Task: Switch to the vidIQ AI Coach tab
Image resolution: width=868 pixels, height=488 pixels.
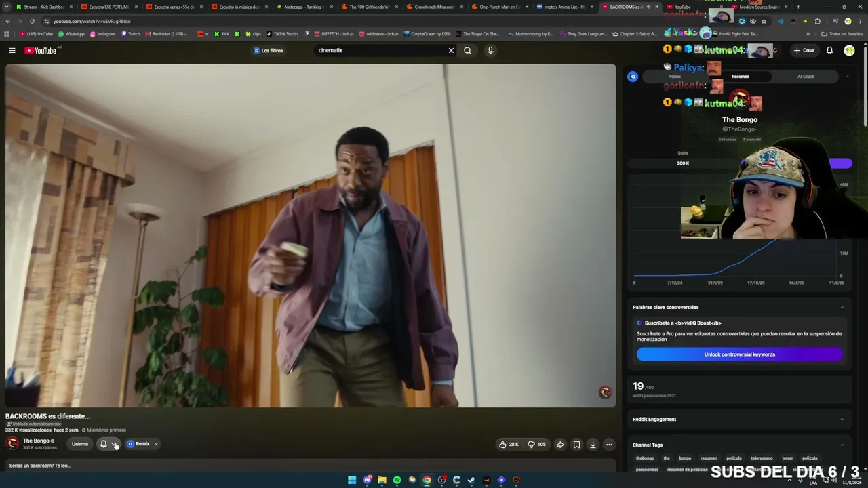Action: 806,77
